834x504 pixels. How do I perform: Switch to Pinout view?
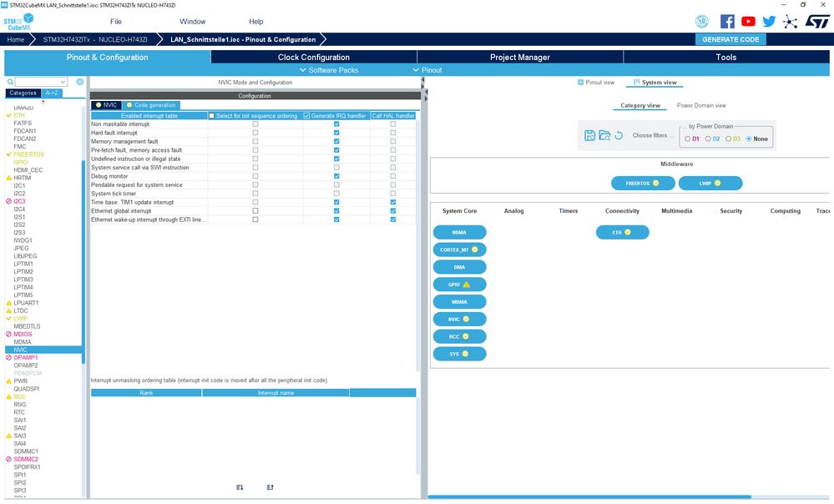[x=596, y=83]
